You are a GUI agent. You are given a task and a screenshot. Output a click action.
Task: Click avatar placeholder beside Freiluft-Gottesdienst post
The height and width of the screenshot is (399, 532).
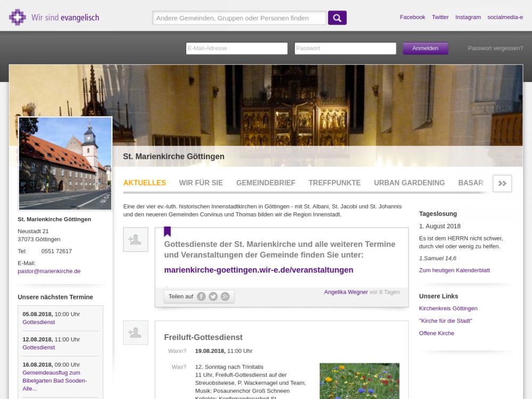click(x=135, y=333)
